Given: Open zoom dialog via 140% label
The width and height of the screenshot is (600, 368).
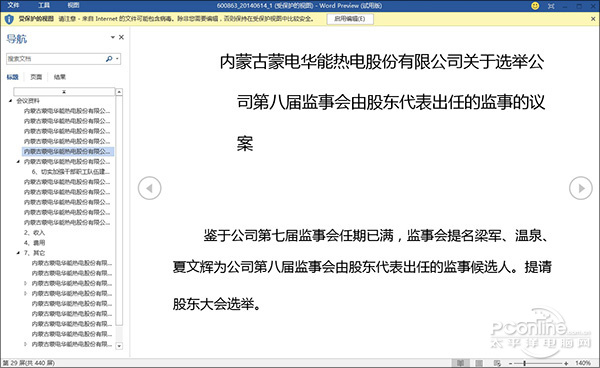Looking at the screenshot, I should (x=582, y=363).
